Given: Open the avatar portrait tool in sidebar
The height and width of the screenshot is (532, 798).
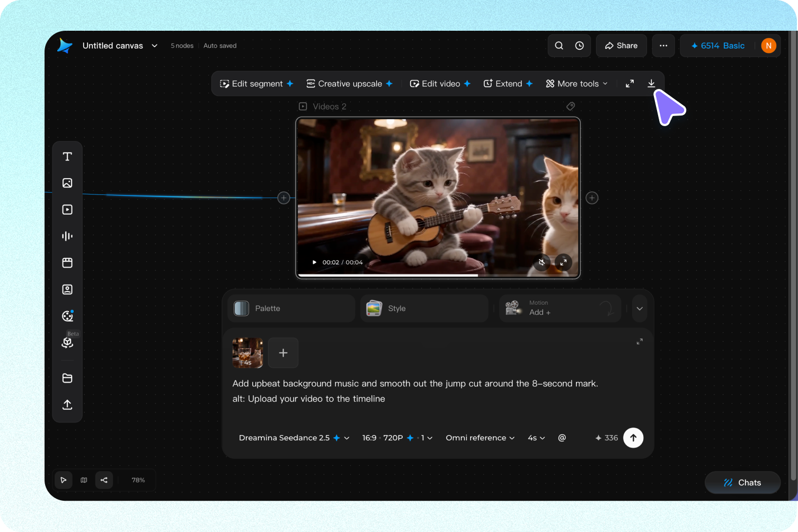Looking at the screenshot, I should 67,289.
